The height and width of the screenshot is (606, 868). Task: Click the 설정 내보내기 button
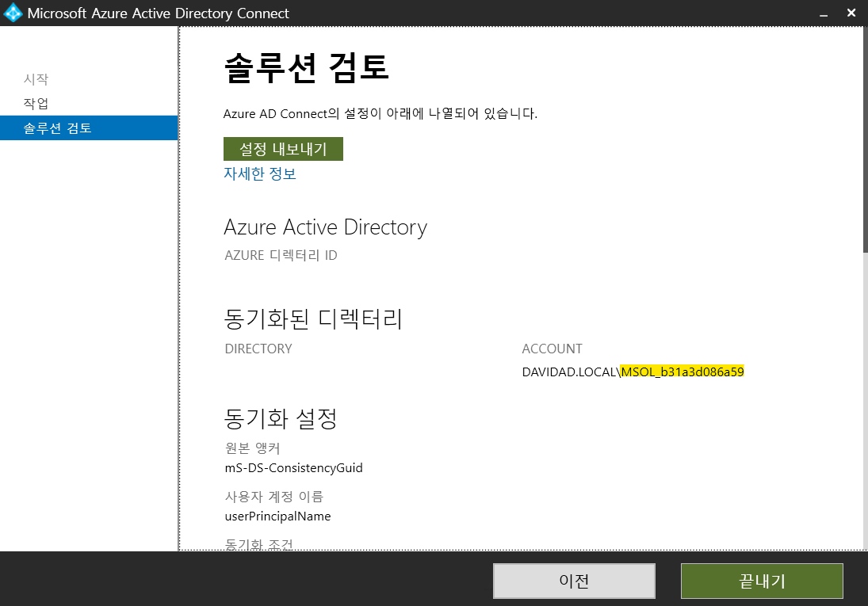pos(283,149)
